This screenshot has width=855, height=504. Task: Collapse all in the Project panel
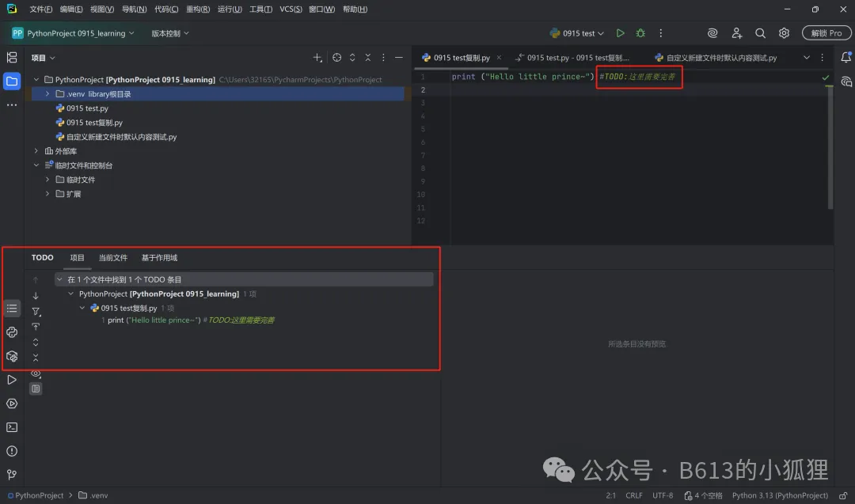coord(368,57)
